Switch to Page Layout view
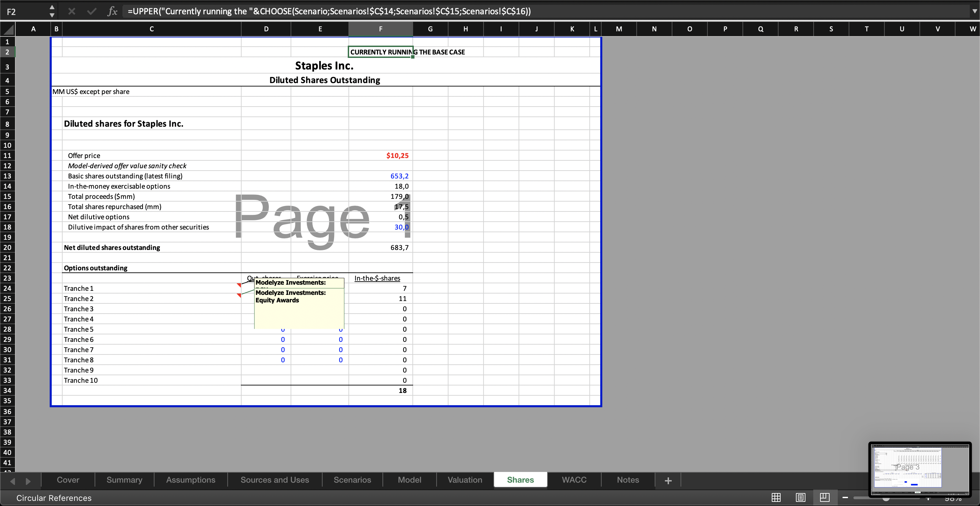The height and width of the screenshot is (506, 980). tap(800, 497)
